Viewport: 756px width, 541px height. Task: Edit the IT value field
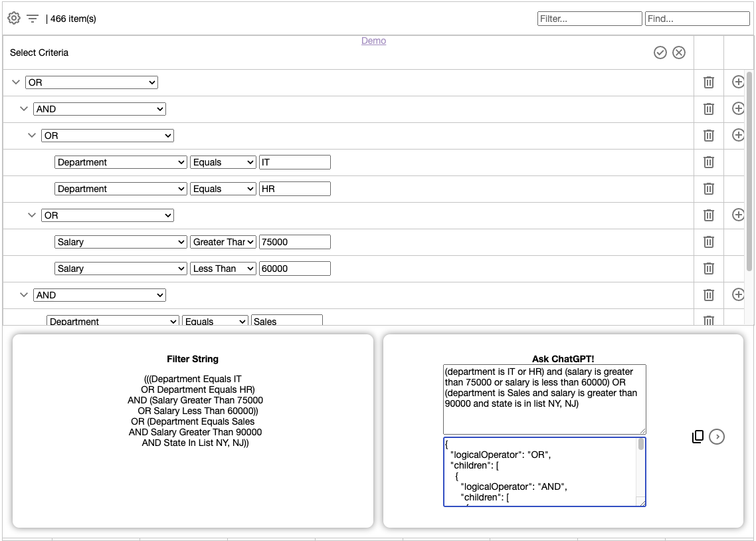coord(294,162)
